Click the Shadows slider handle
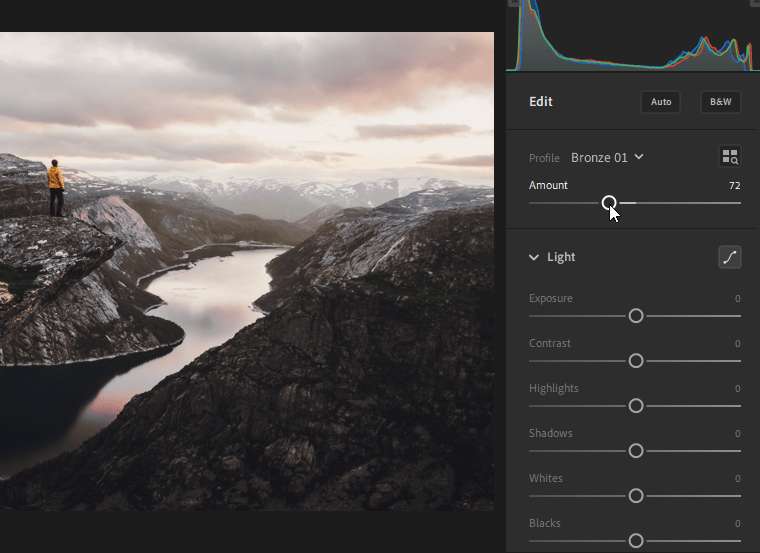 (x=636, y=451)
